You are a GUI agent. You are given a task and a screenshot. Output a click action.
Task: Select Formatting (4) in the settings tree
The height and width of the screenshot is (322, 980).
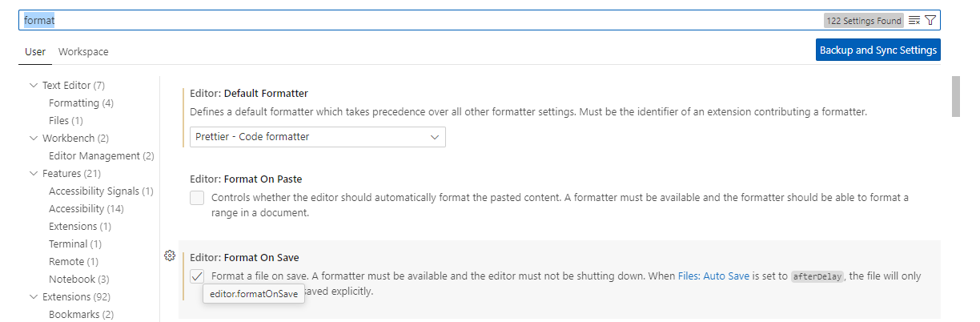pyautogui.click(x=81, y=103)
